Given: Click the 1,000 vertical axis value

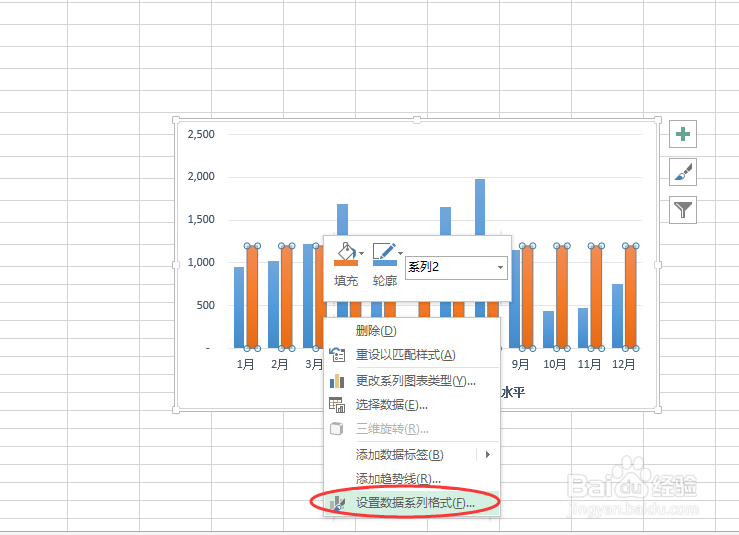Looking at the screenshot, I should coord(201,262).
